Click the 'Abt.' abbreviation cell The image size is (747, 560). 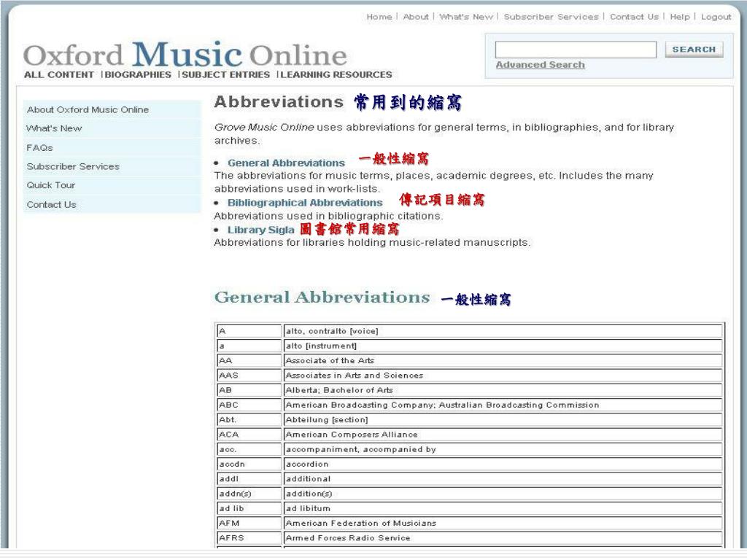(249, 419)
